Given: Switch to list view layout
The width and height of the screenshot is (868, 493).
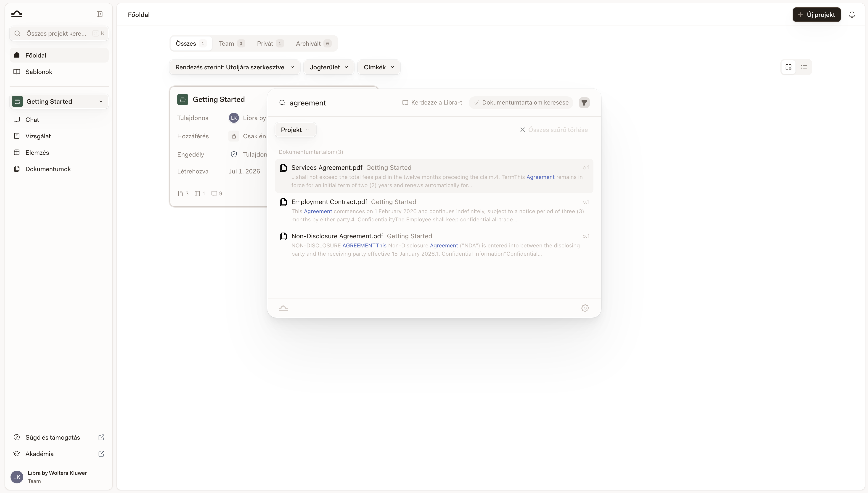Looking at the screenshot, I should [x=804, y=67].
